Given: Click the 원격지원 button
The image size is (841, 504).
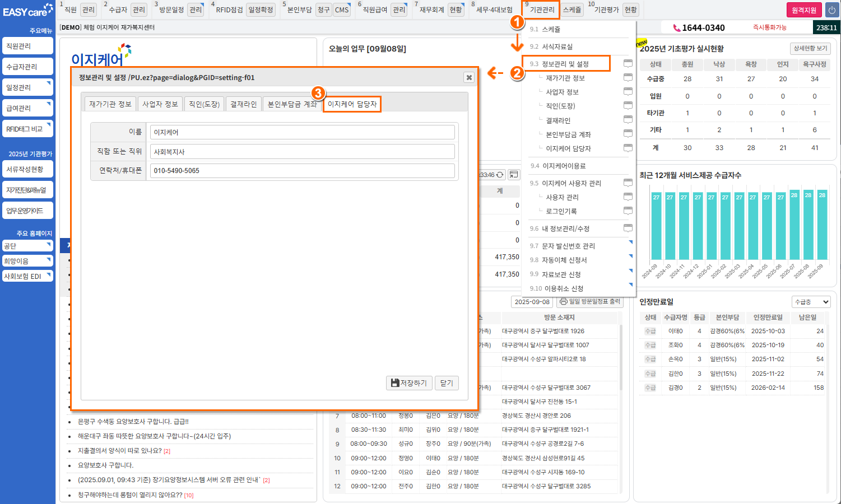Looking at the screenshot, I should [804, 10].
